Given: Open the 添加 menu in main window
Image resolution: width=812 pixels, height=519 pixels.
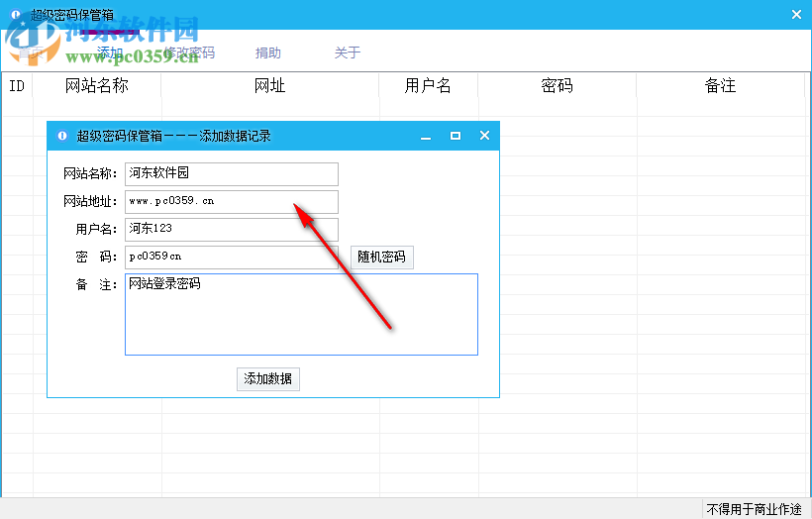Looking at the screenshot, I should coord(109,52).
